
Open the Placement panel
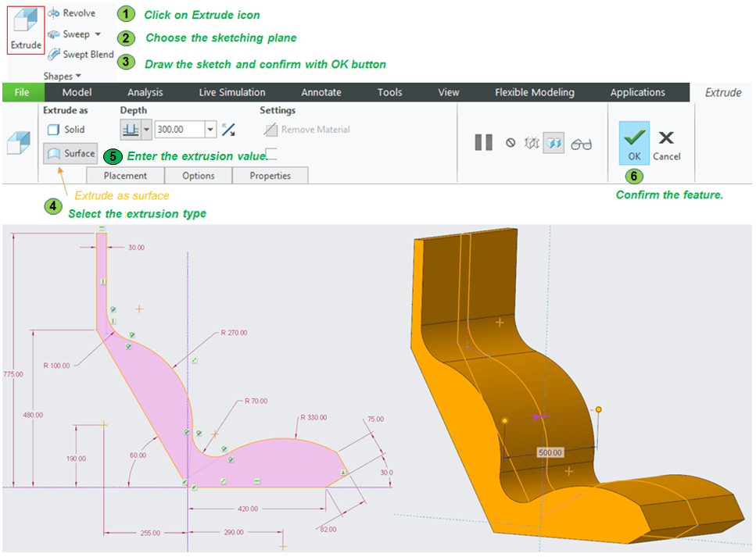click(x=126, y=176)
